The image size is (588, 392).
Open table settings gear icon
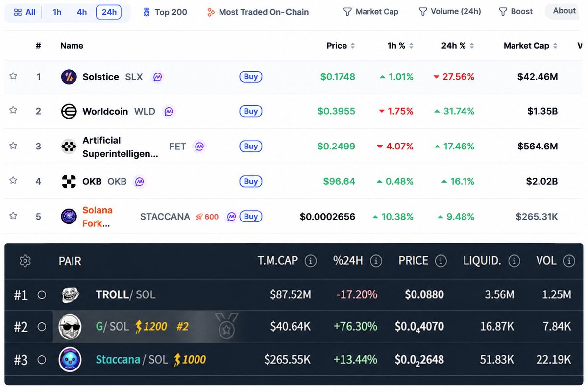(x=25, y=261)
